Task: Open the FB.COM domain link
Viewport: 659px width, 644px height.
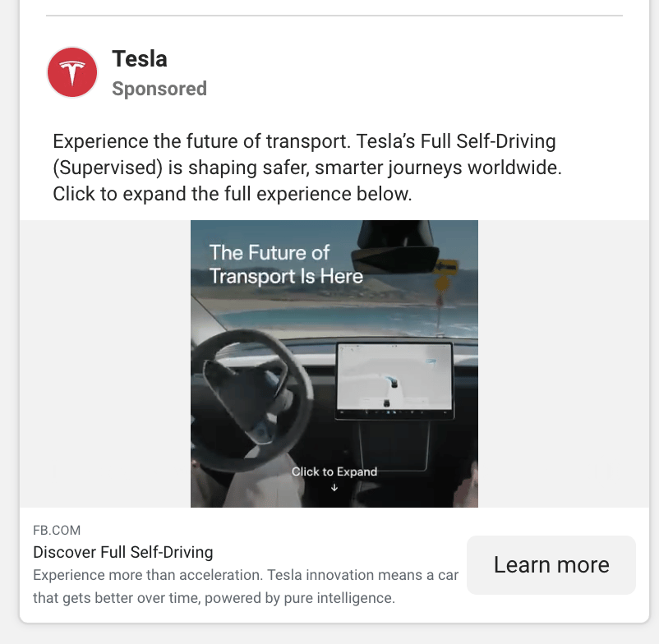Action: [57, 530]
